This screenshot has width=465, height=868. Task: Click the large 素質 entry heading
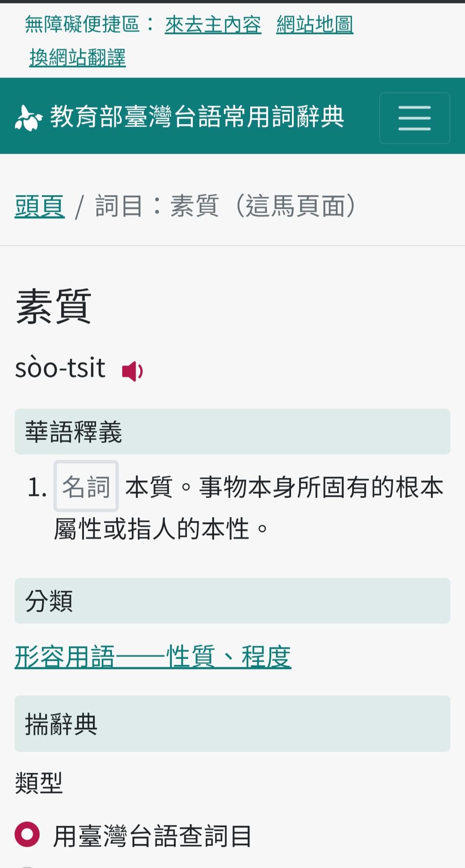pyautogui.click(x=53, y=306)
